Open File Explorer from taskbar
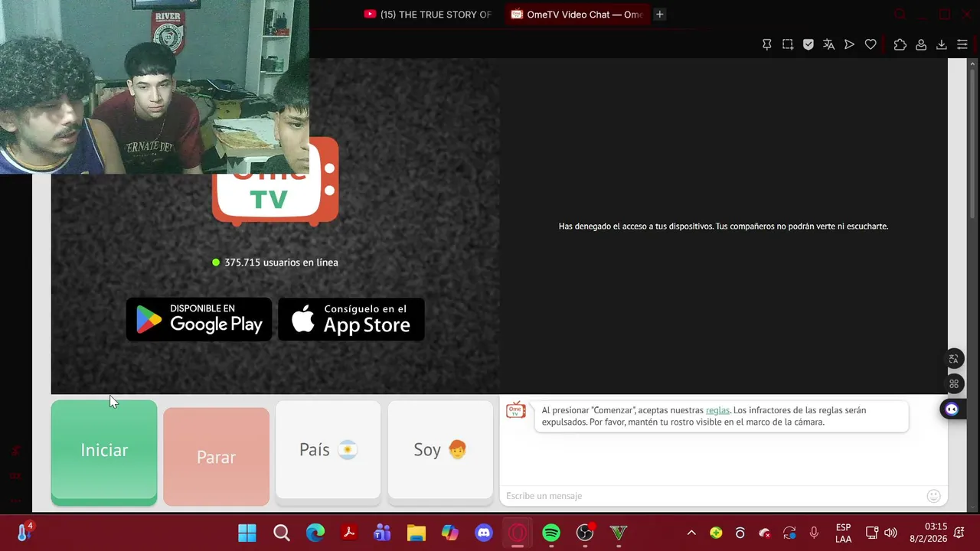 416,533
